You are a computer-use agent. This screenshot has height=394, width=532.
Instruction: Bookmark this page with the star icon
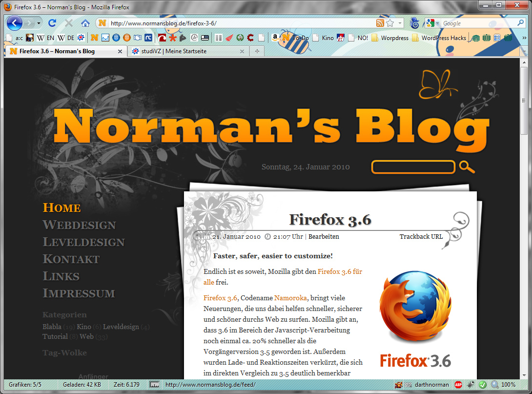point(390,23)
